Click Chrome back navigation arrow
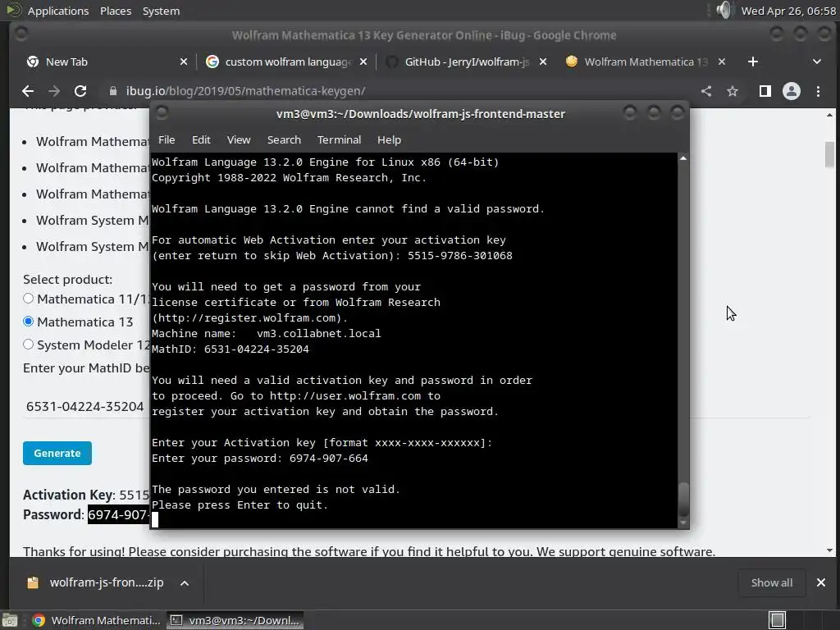840x630 pixels. [28, 91]
